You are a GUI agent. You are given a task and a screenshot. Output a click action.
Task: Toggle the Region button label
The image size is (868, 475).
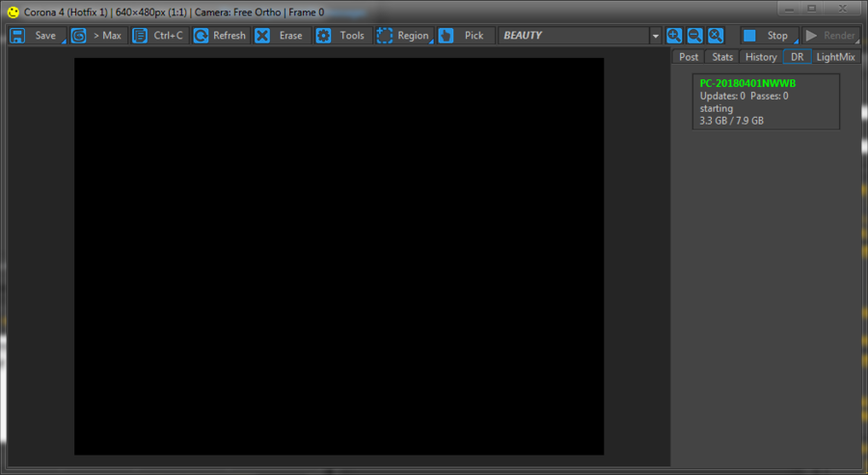[413, 36]
